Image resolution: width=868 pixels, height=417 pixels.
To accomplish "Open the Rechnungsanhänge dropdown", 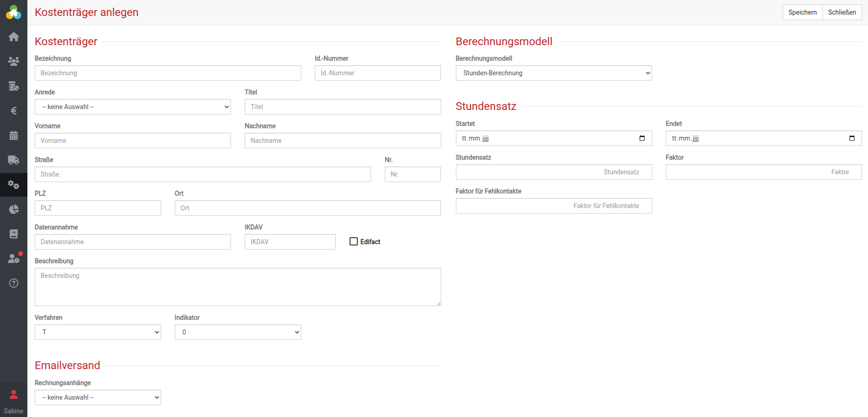I will (98, 397).
